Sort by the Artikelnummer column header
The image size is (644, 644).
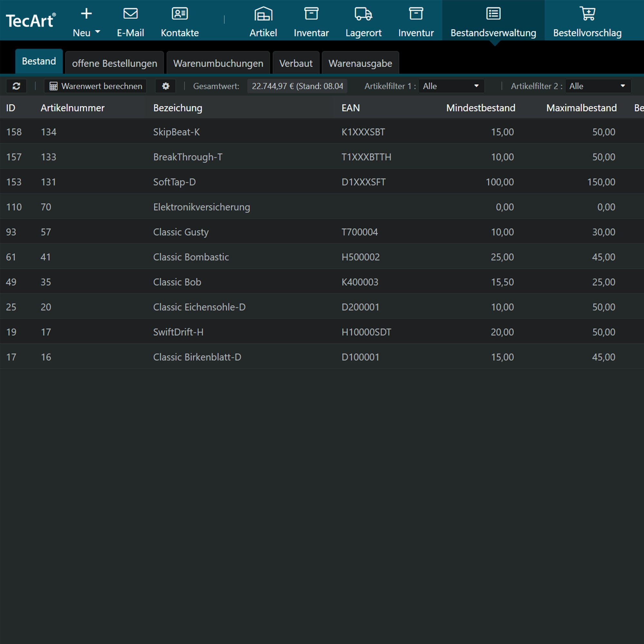(x=73, y=108)
